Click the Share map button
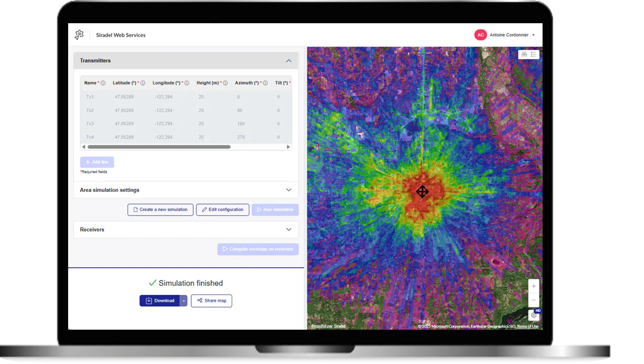 211,301
